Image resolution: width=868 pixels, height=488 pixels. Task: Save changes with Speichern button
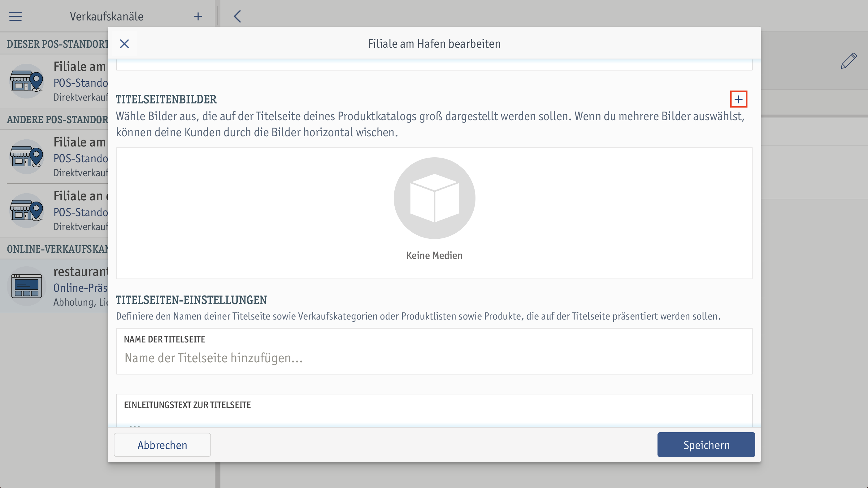click(x=706, y=445)
